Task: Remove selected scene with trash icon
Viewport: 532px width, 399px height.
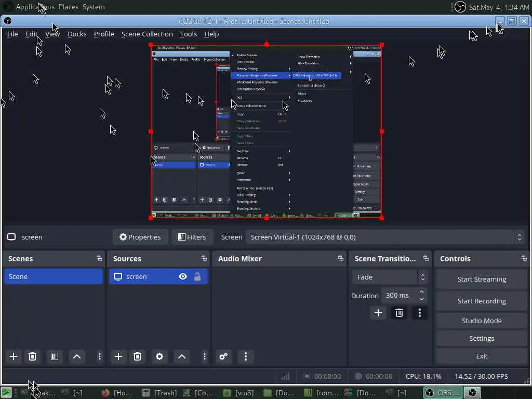Action: pyautogui.click(x=32, y=356)
